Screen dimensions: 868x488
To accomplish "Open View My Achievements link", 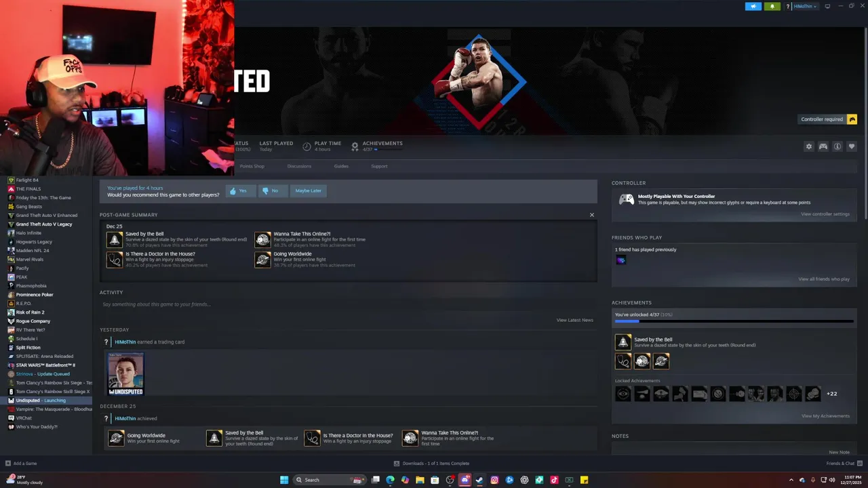I will 825,416.
